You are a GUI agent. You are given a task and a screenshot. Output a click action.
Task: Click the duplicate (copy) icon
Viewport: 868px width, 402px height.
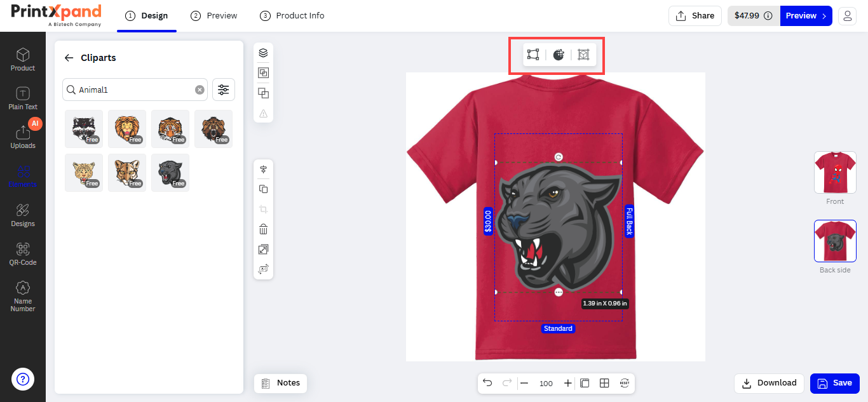click(263, 189)
